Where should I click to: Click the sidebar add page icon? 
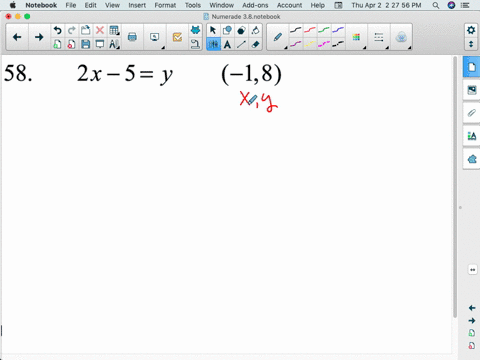point(472,333)
